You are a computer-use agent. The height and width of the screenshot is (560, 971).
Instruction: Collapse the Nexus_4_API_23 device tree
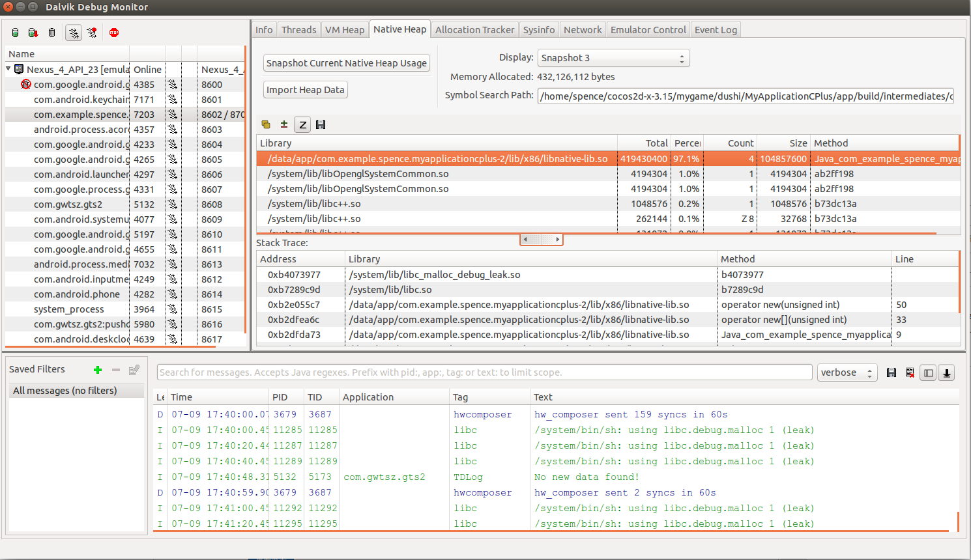click(8, 69)
